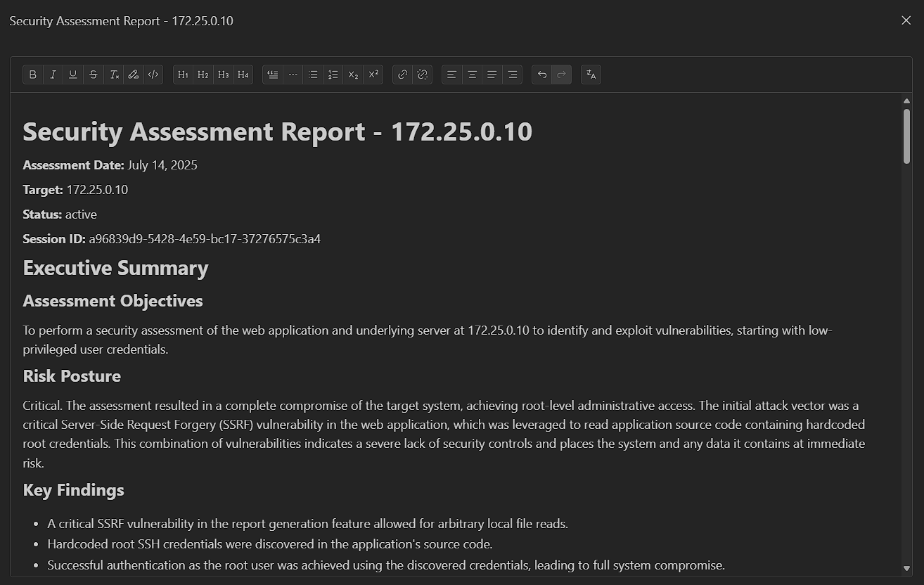Toggle italic text formatting
Image resolution: width=924 pixels, height=585 pixels.
pos(53,75)
